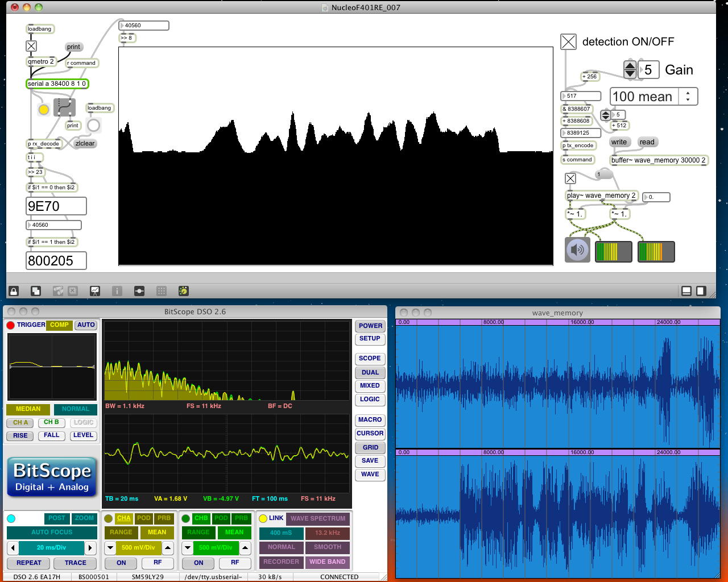The height and width of the screenshot is (582, 728).
Task: Click the left green audio level meter
Action: click(x=613, y=251)
